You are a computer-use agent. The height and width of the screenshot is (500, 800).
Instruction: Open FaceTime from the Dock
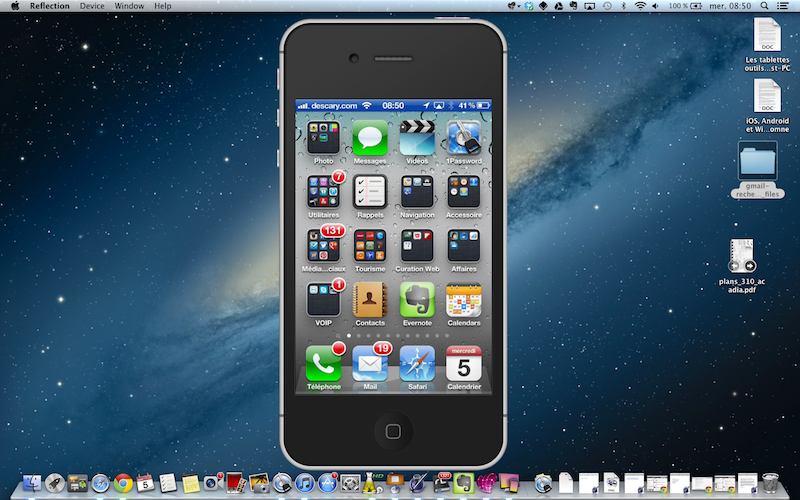[213, 483]
